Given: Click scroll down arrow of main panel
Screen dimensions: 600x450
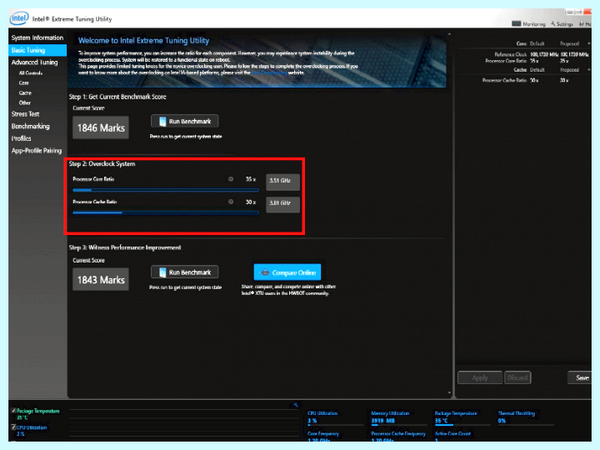Looking at the screenshot, I should (x=449, y=393).
